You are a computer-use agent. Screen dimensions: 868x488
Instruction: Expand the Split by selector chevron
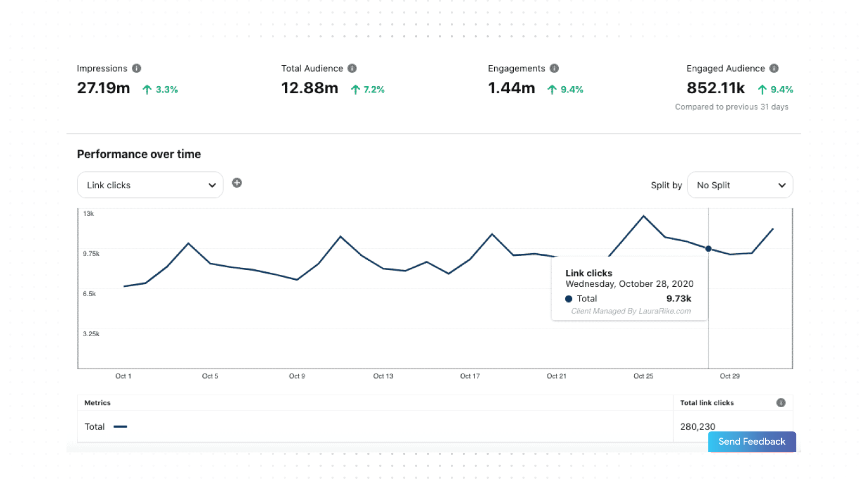click(782, 185)
